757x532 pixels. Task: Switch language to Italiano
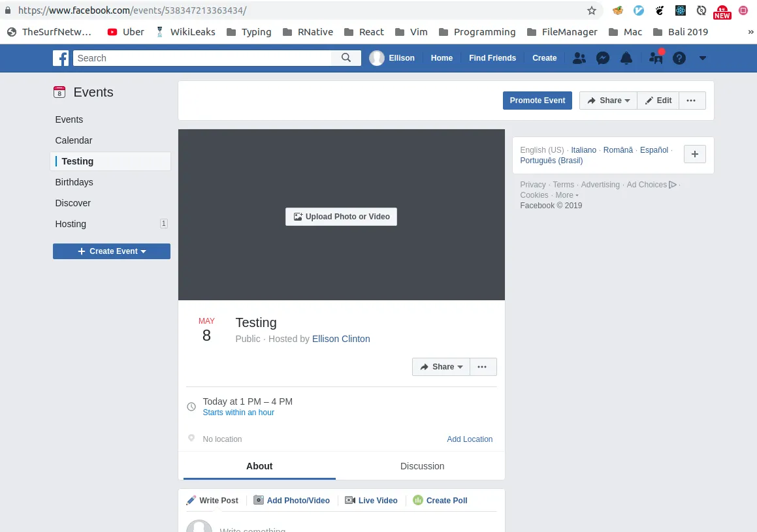pyautogui.click(x=584, y=150)
